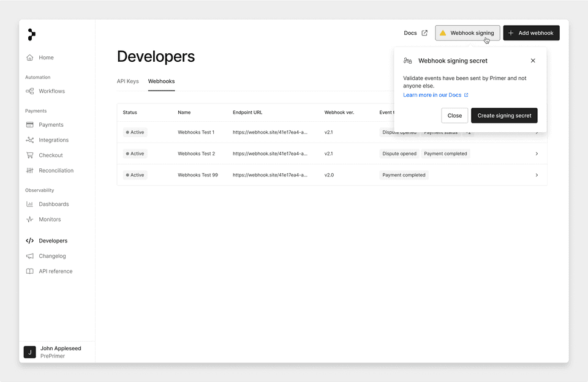Click the yellow warning triangle icon
The height and width of the screenshot is (382, 588).
pyautogui.click(x=443, y=33)
